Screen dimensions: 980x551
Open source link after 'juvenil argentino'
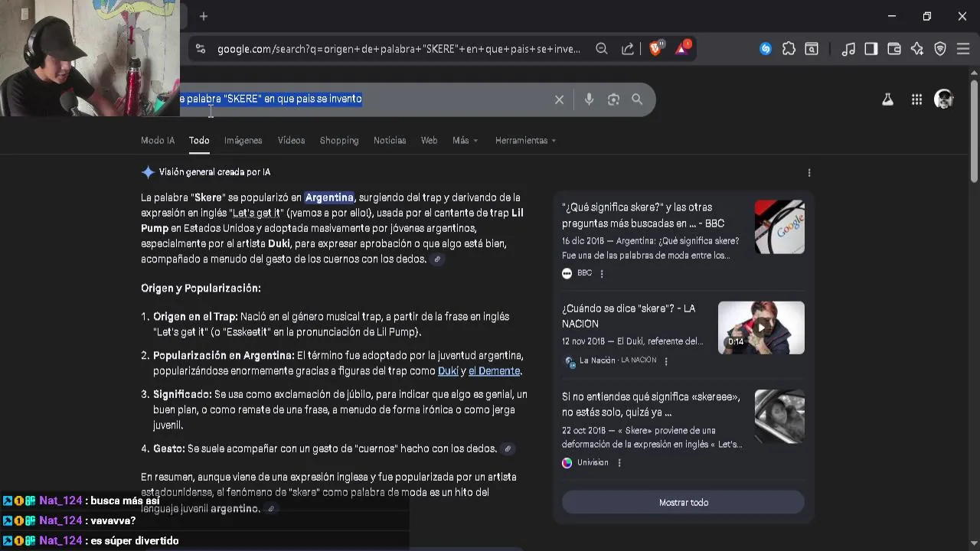pyautogui.click(x=271, y=509)
